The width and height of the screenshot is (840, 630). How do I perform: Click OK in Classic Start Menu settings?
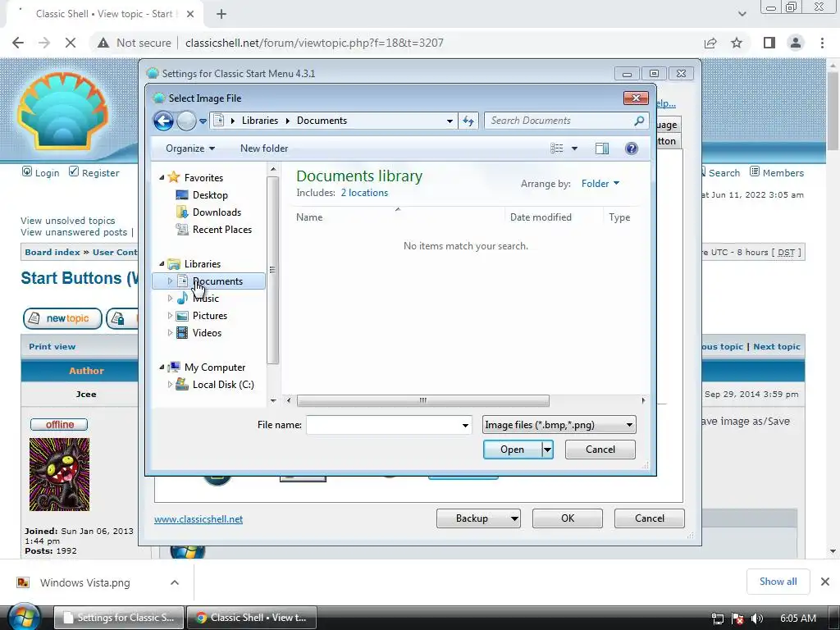pos(568,518)
